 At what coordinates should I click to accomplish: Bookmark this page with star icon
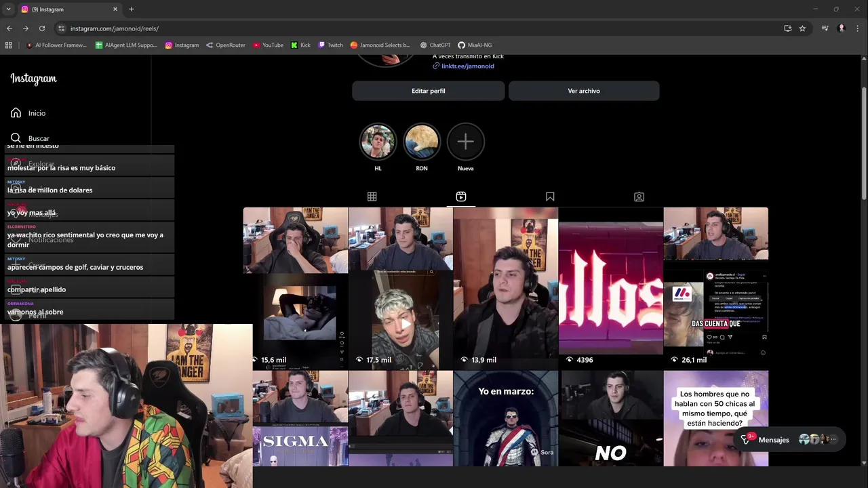(x=802, y=28)
